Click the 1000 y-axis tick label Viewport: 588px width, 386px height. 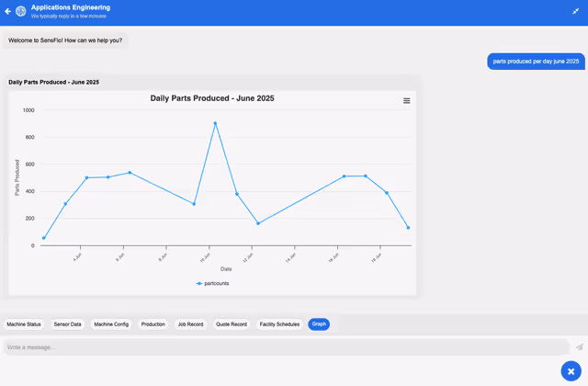(x=28, y=110)
